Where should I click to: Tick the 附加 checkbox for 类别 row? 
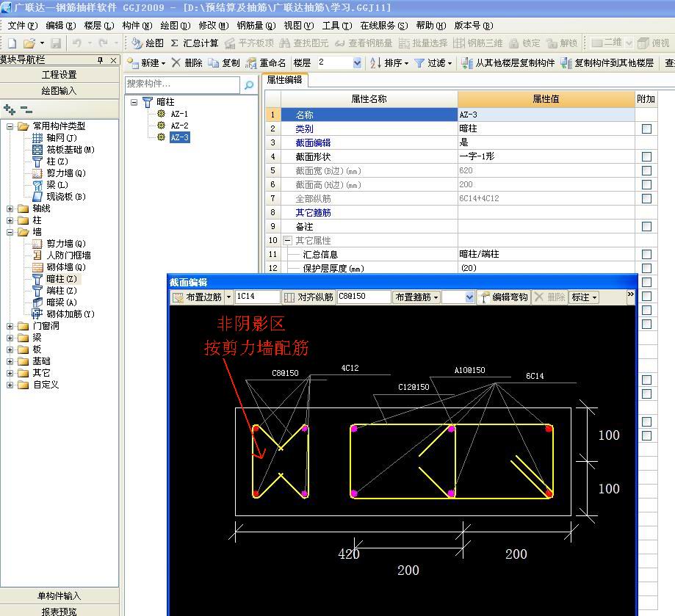[x=646, y=128]
